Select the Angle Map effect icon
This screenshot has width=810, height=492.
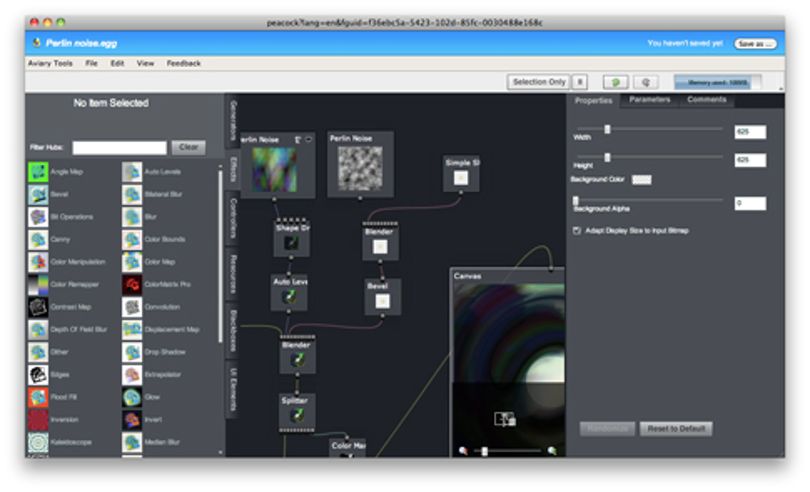tap(38, 172)
